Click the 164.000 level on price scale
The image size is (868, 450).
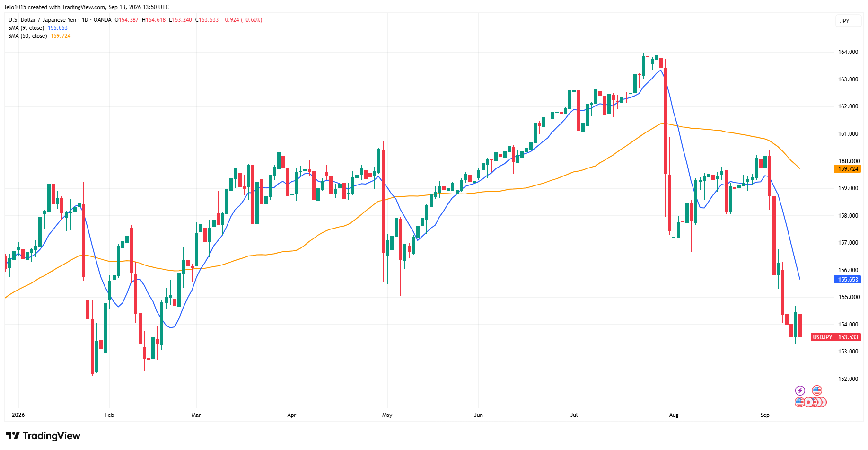[848, 52]
